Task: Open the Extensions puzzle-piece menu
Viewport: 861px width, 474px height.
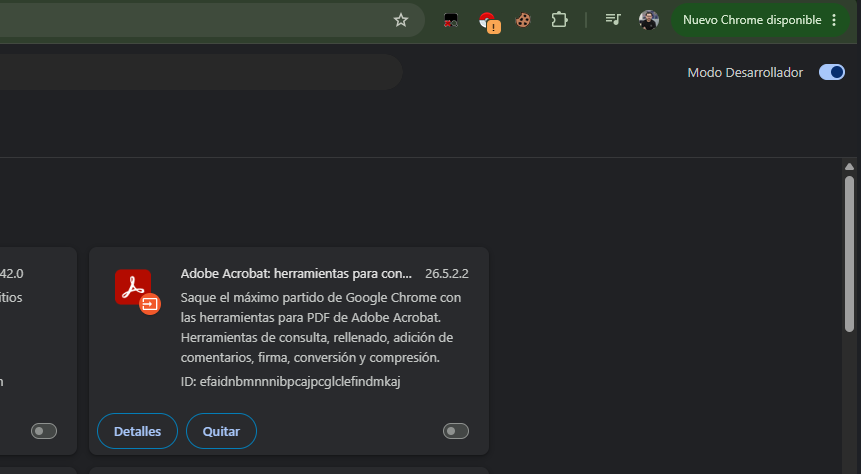Action: [559, 20]
